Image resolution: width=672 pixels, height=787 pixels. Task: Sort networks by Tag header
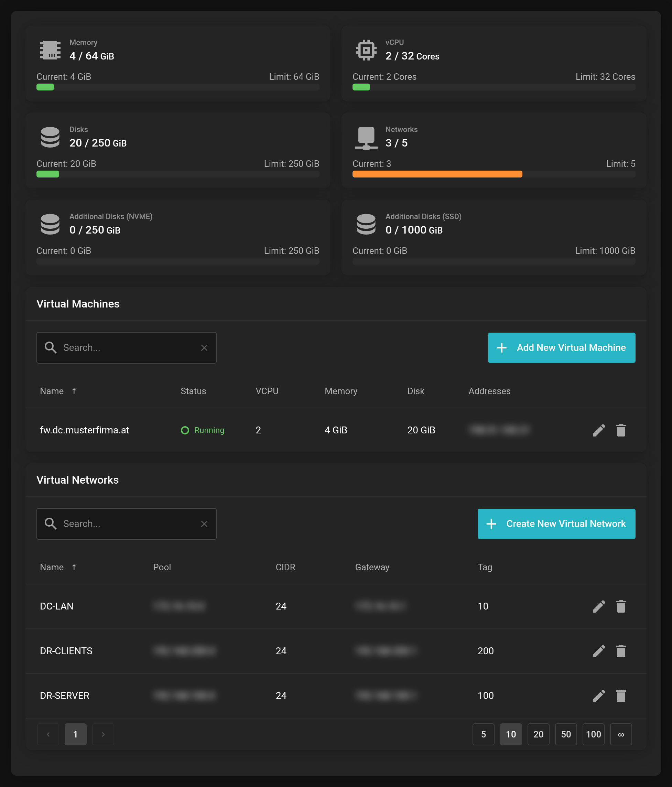[x=485, y=568]
